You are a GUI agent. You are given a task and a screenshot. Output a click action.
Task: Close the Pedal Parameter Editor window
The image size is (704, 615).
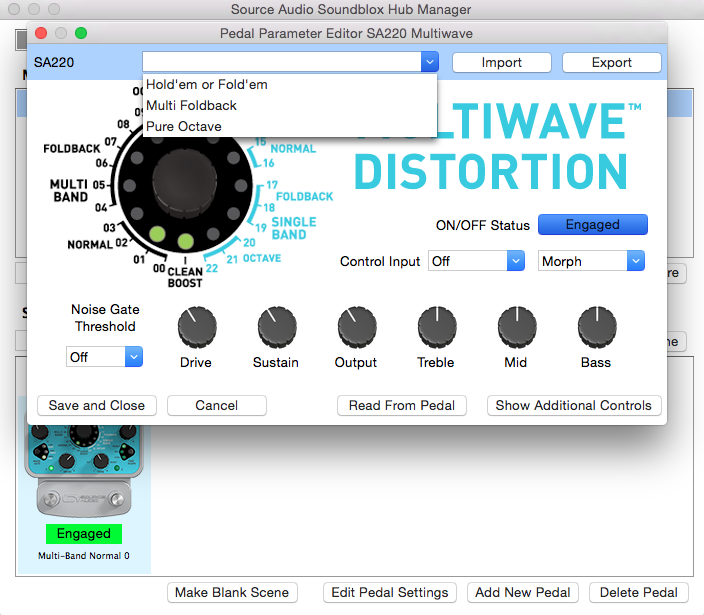41,33
